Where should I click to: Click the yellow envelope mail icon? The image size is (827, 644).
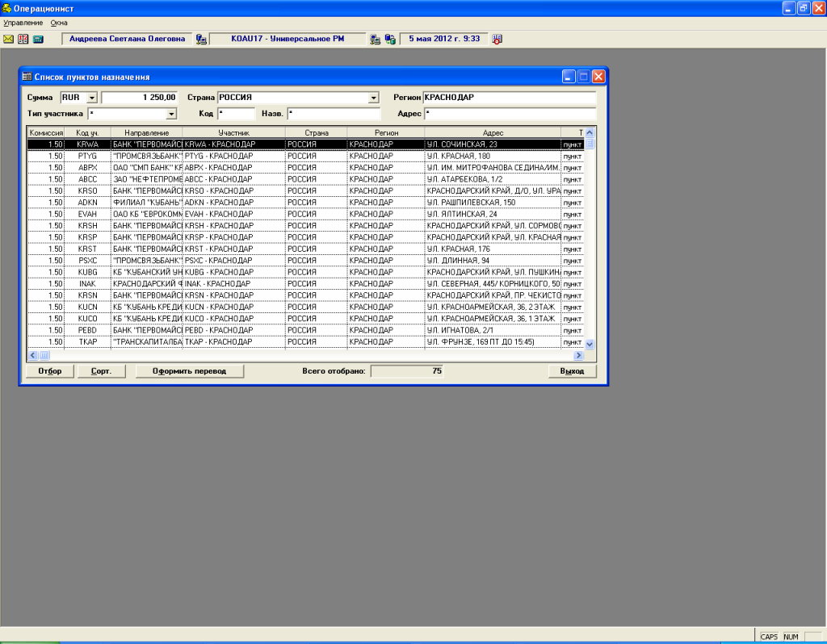coord(9,39)
